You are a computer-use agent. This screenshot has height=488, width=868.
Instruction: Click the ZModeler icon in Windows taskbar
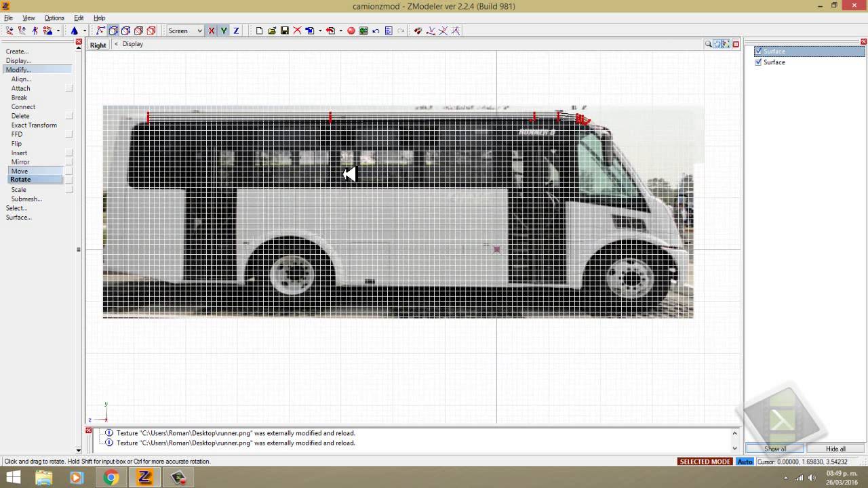pyautogui.click(x=144, y=477)
